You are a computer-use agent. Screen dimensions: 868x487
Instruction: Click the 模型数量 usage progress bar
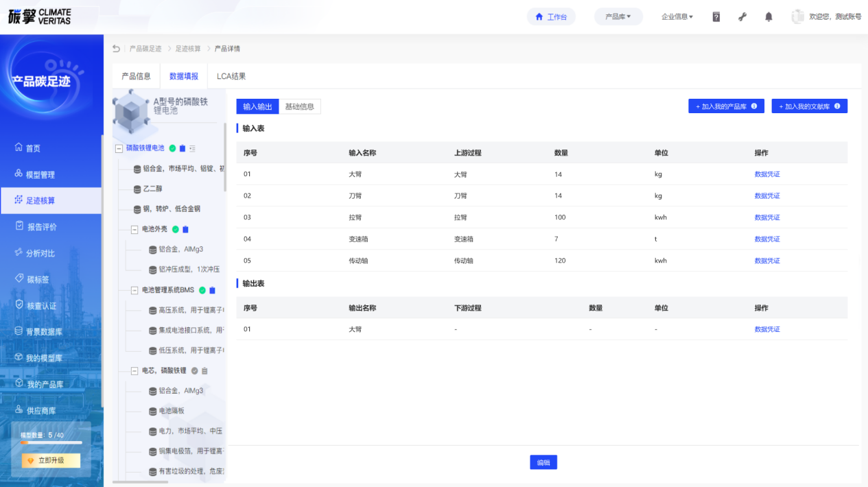(x=51, y=442)
